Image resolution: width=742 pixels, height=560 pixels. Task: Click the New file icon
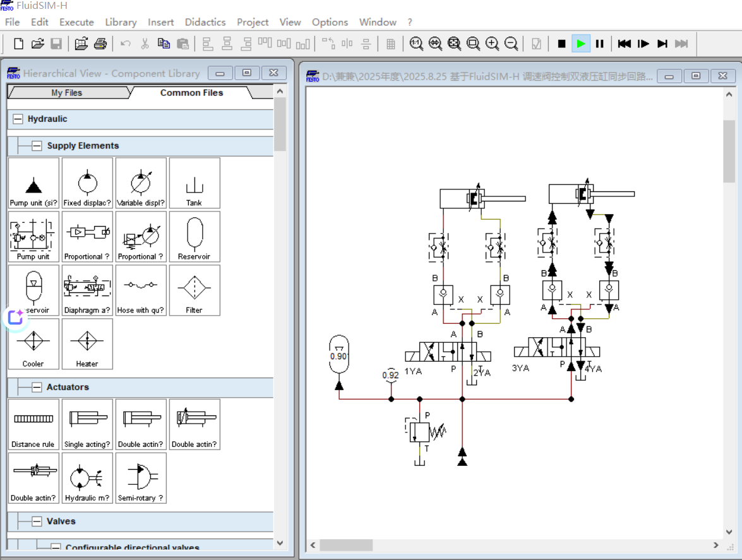point(19,44)
